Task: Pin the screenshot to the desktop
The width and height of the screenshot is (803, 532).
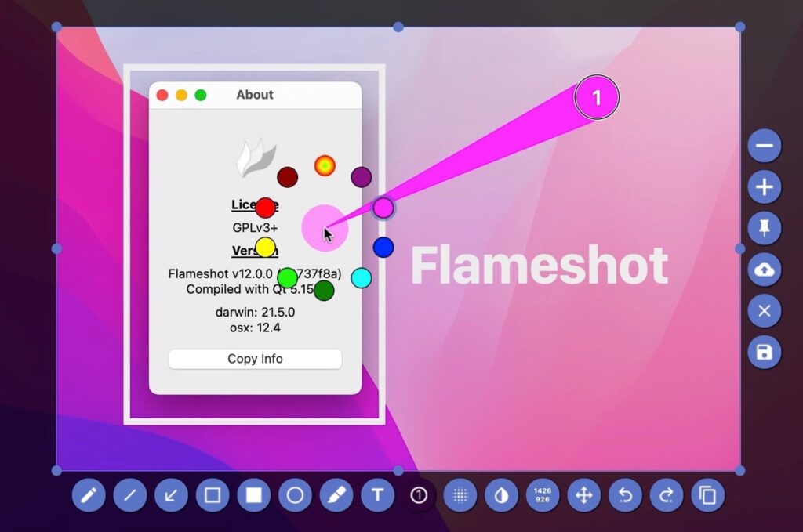Action: coord(764,228)
